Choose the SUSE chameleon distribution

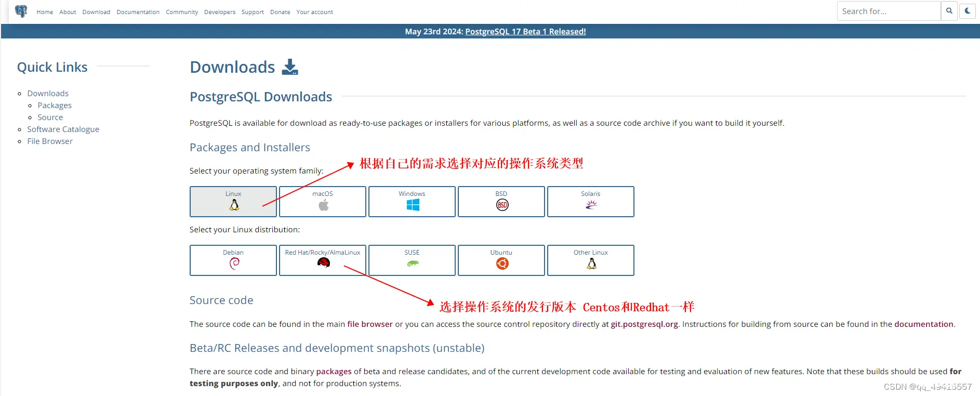[x=412, y=260]
